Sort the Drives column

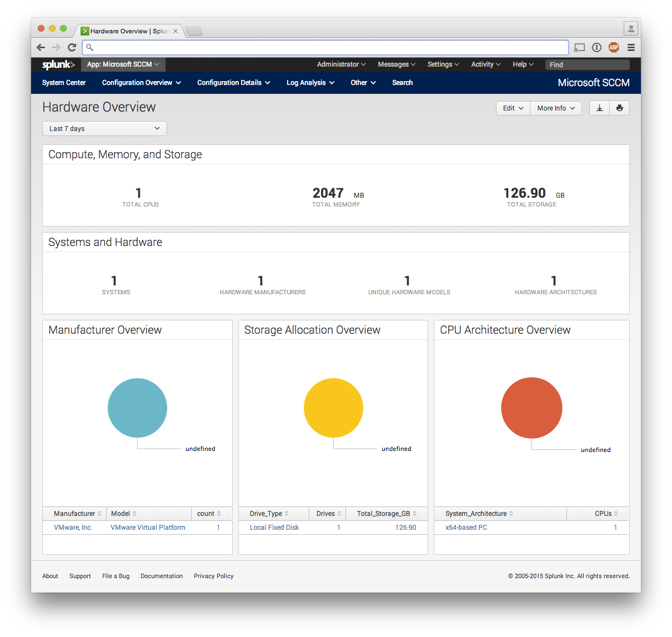tap(339, 514)
